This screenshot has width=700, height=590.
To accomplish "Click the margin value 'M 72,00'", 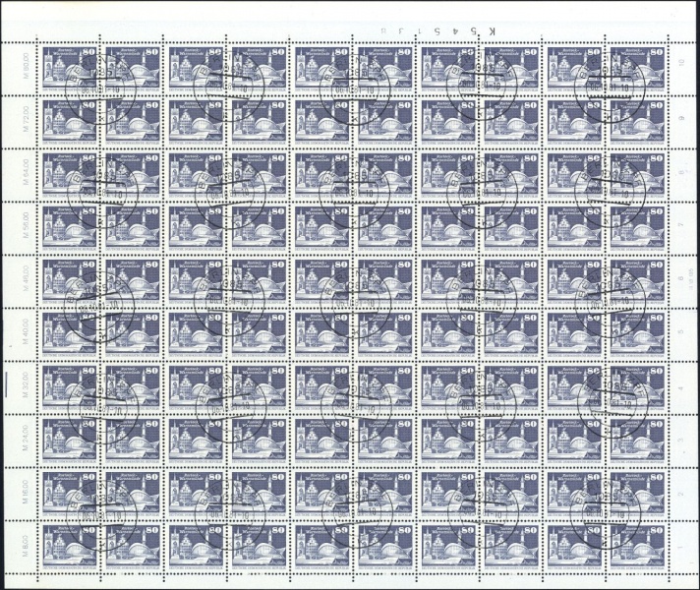I will pos(26,118).
